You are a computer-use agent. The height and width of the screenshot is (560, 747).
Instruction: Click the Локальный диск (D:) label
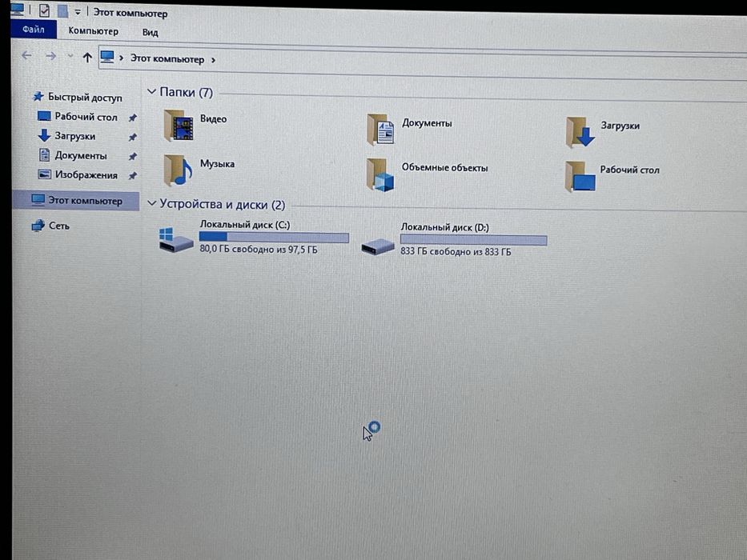coord(444,227)
